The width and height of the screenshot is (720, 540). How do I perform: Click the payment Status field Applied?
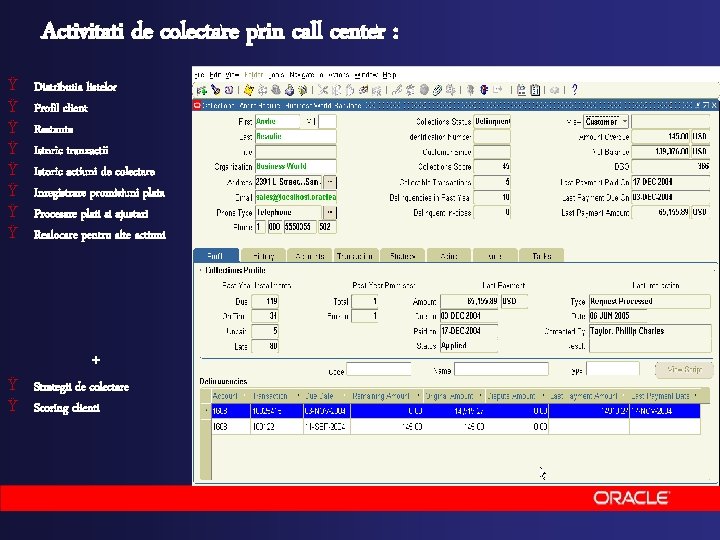[x=469, y=346]
